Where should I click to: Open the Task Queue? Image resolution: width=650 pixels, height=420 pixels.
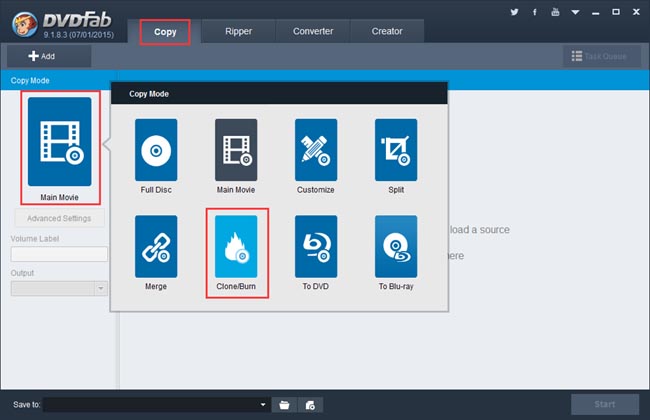[601, 56]
